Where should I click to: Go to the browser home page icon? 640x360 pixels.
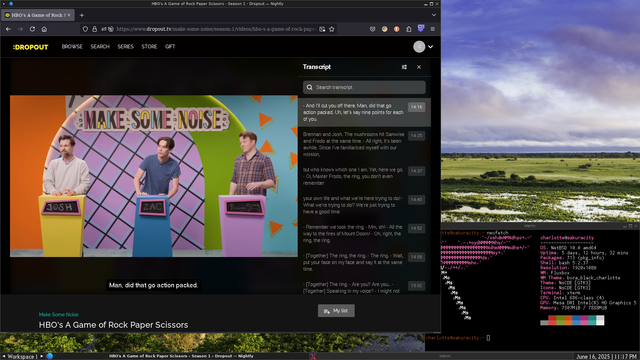pyautogui.click(x=44, y=29)
